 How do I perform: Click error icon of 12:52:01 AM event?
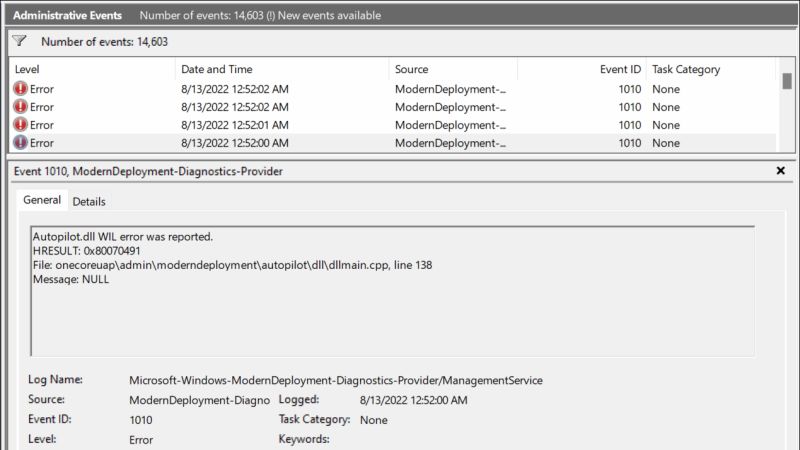coord(20,124)
